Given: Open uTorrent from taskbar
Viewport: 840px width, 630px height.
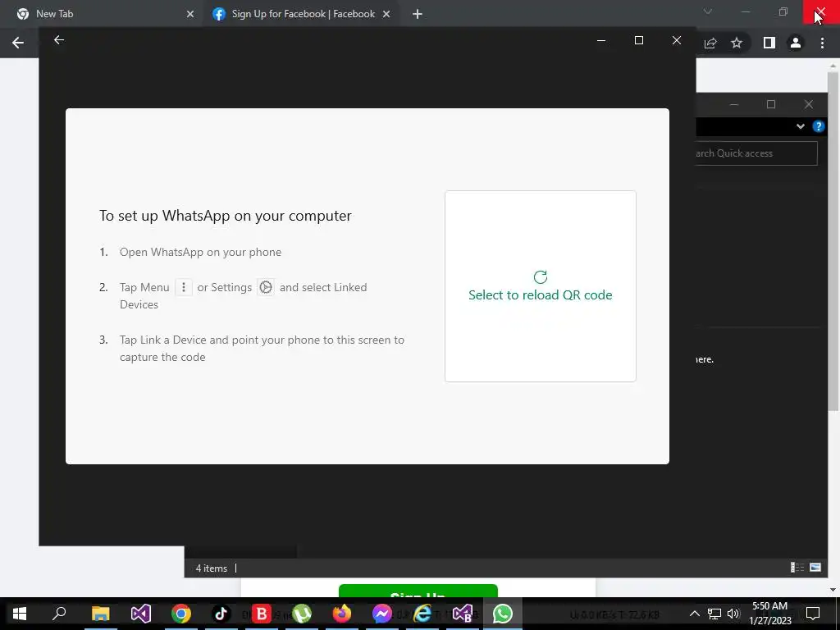Looking at the screenshot, I should tap(302, 614).
